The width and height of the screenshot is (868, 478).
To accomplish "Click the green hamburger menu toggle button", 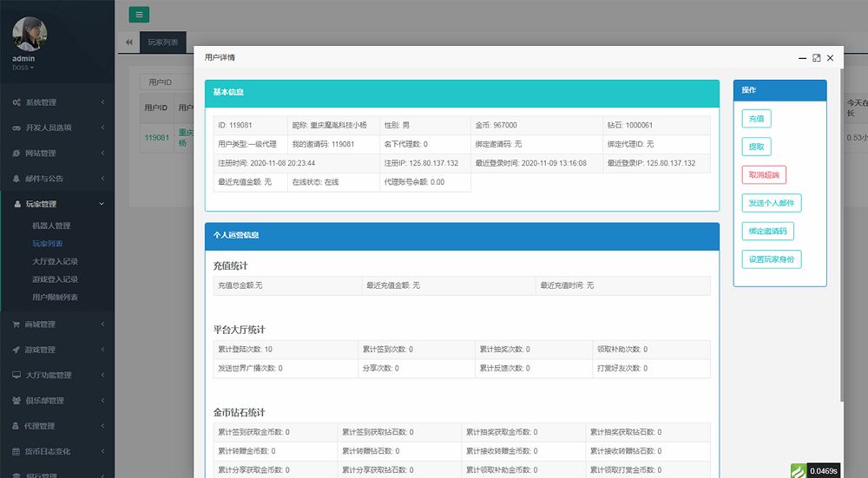I will tap(139, 14).
